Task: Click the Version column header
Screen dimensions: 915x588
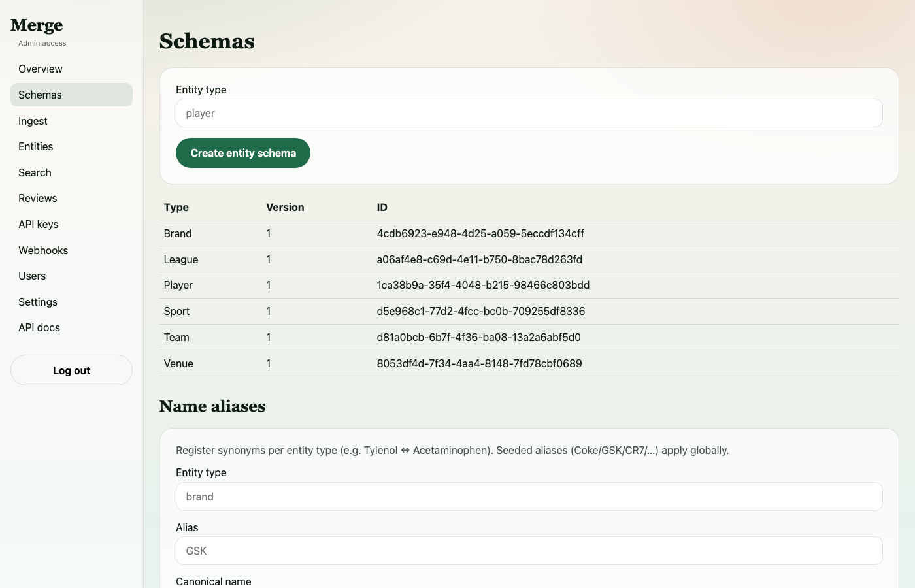Action: coord(285,207)
